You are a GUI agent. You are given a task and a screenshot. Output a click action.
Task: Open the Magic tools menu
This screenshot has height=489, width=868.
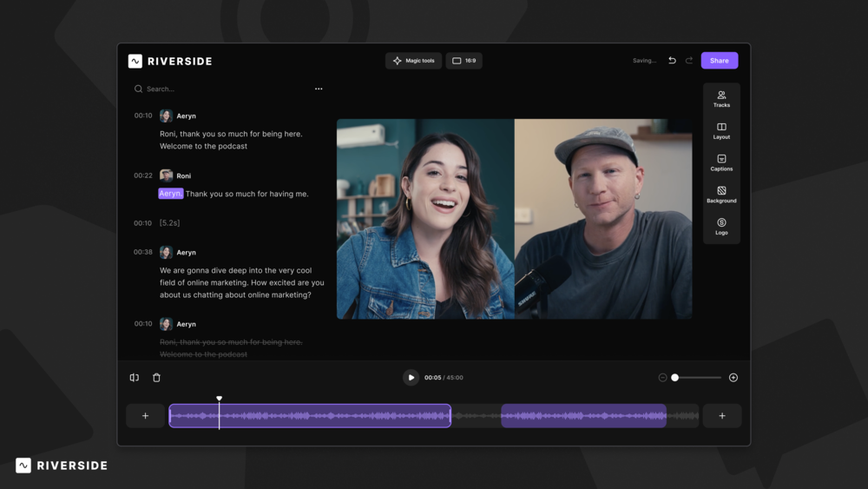click(414, 61)
